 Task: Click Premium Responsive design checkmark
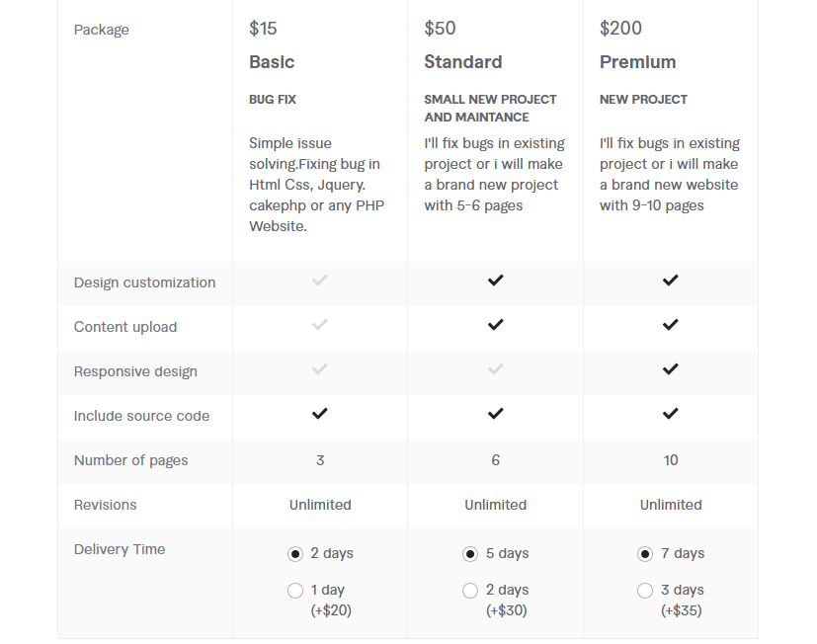(x=670, y=369)
